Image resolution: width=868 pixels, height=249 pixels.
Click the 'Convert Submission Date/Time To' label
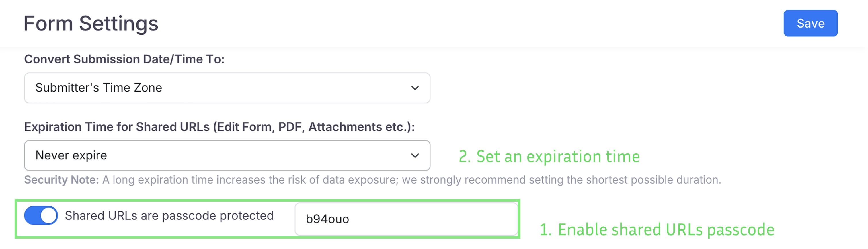(124, 59)
